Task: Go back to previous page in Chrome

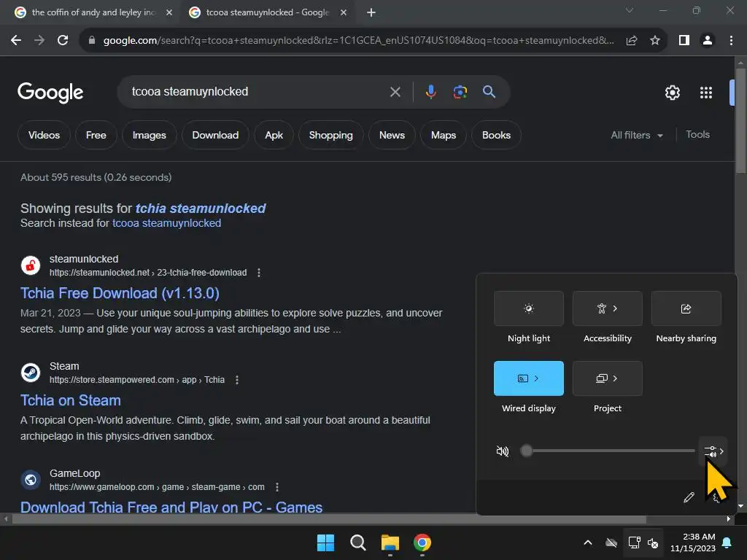Action: 16,41
